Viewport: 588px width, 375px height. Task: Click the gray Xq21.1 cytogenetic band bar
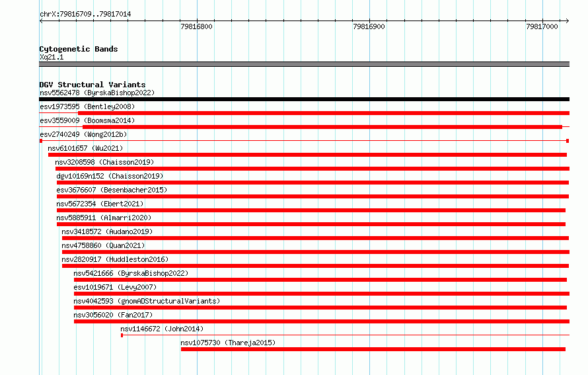(x=304, y=64)
